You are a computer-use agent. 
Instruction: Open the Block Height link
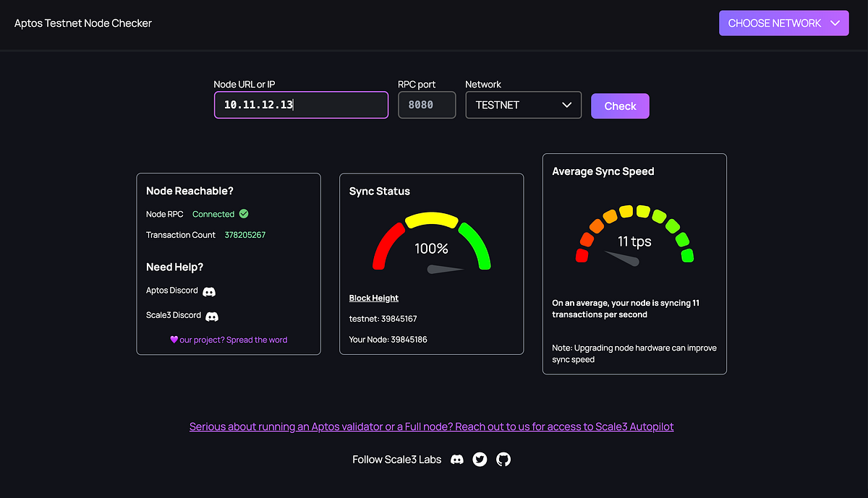pos(373,298)
